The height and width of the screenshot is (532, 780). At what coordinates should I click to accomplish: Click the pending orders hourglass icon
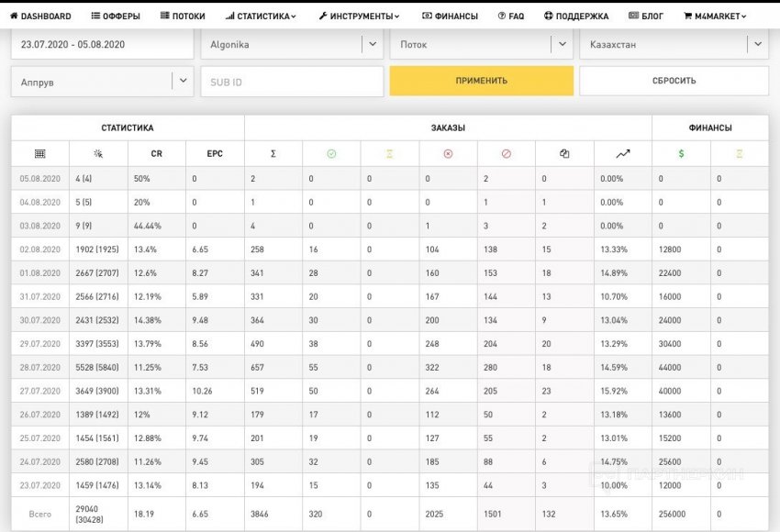pos(389,153)
